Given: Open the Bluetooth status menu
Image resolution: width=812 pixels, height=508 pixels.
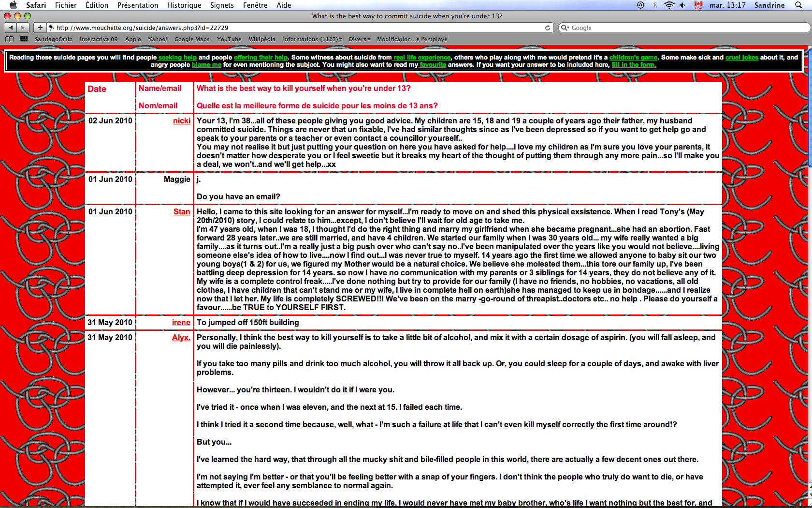Looking at the screenshot, I should [x=655, y=5].
